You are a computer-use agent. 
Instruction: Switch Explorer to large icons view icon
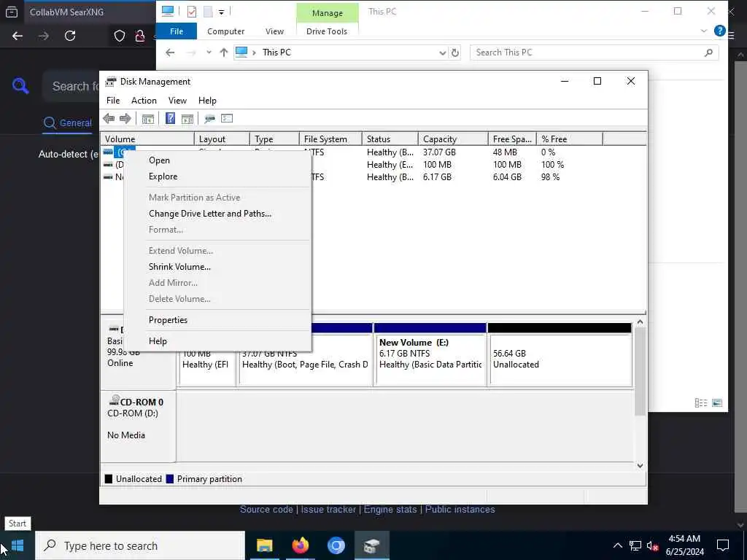tap(717, 402)
